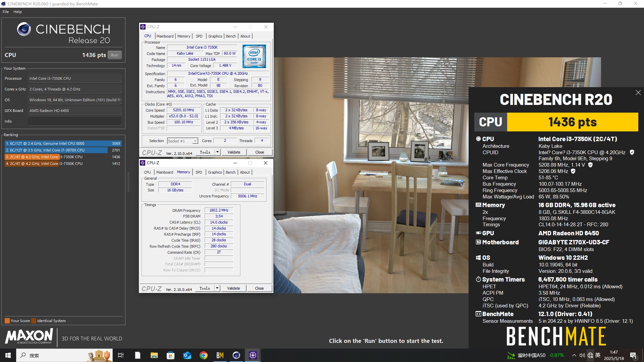Open network settings globe icon
The width and height of the screenshot is (644, 362).
coord(590,355)
